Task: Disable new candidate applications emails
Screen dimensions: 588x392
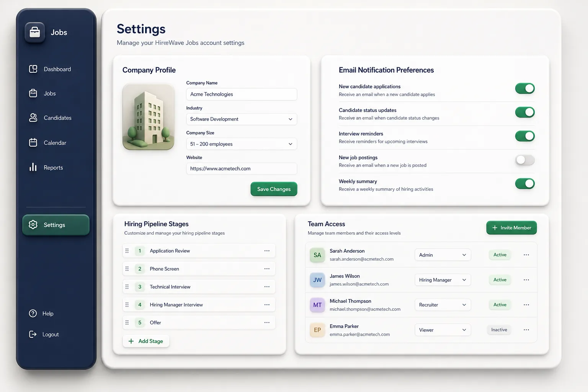Action: [525, 88]
